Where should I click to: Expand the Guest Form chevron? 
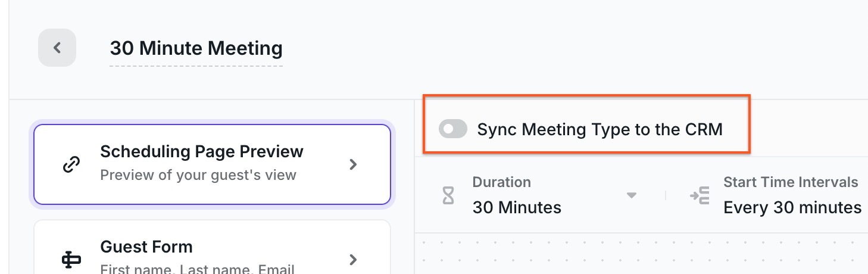click(353, 259)
